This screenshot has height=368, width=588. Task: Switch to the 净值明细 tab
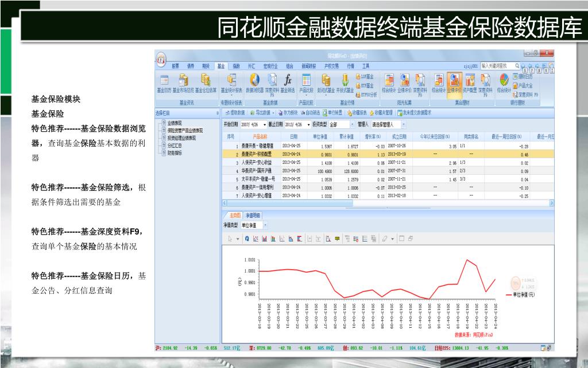pyautogui.click(x=253, y=216)
